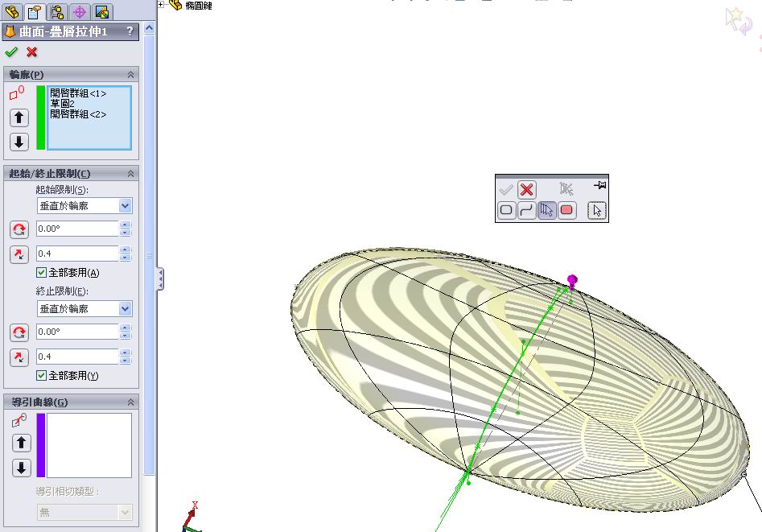Move guide curve up
The width and height of the screenshot is (762, 532).
[x=21, y=443]
